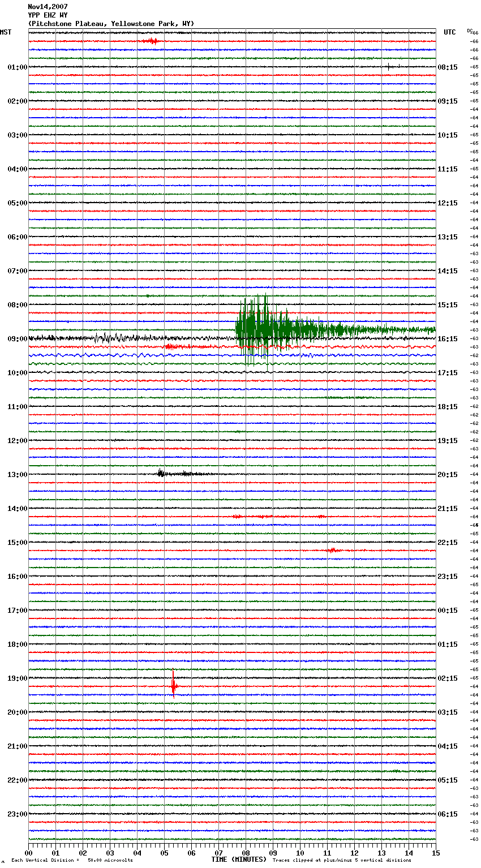Pick the 00:15 UTC time label
Image resolution: width=481 pixels, height=868 pixels.
point(448,611)
